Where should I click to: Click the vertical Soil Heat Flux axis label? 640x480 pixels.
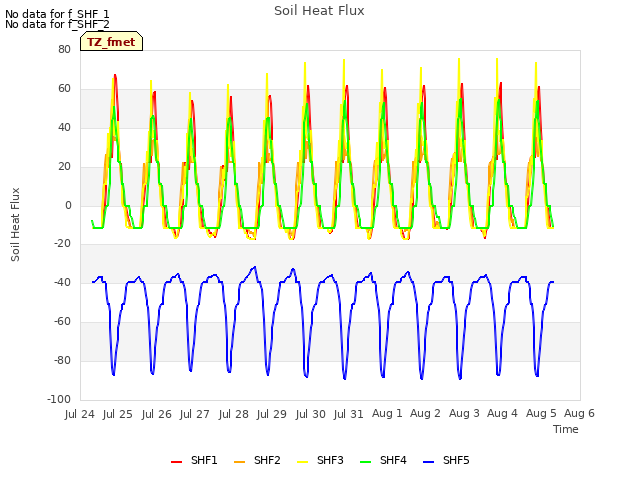click(x=15, y=224)
